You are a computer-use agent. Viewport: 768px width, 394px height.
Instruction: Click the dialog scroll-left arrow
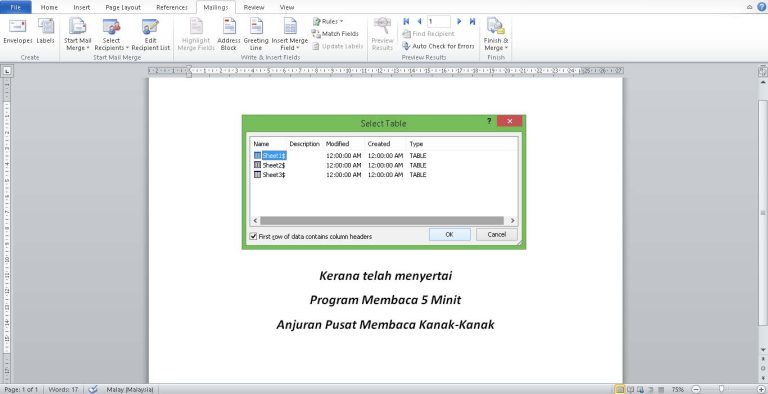tap(255, 221)
